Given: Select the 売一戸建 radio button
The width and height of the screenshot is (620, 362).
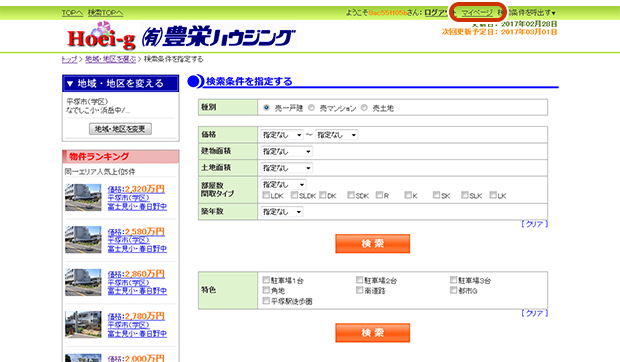Looking at the screenshot, I should tap(267, 107).
